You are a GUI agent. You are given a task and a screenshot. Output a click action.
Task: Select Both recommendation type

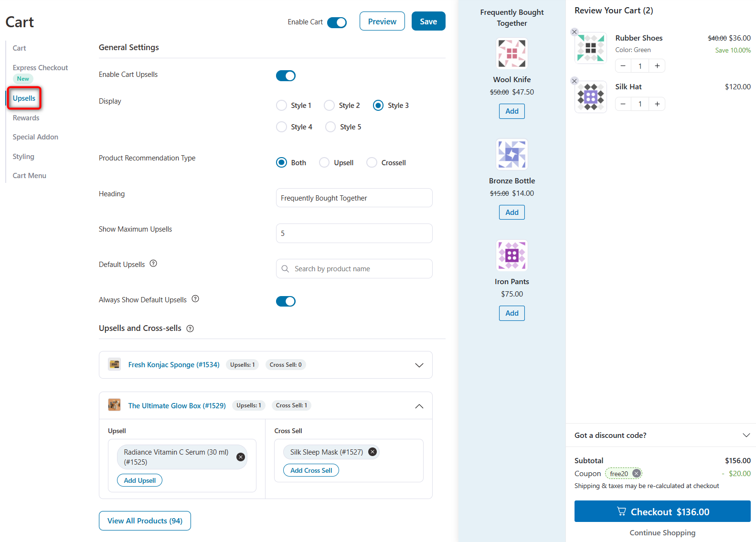coord(282,162)
